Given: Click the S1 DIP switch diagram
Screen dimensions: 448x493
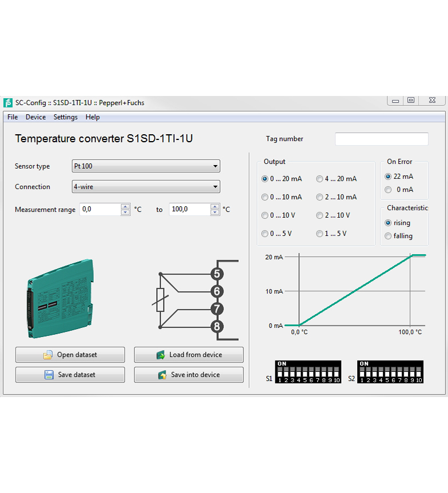Looking at the screenshot, I should tap(308, 372).
